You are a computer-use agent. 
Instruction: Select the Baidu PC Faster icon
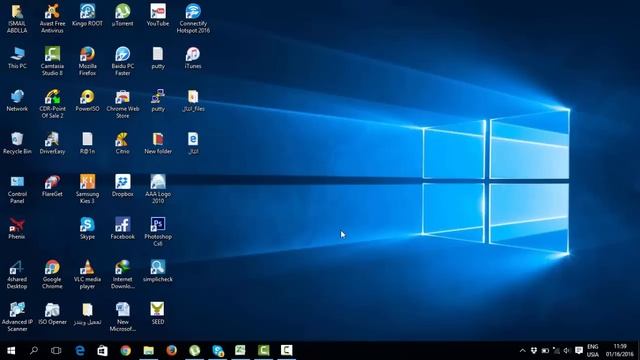[x=122, y=61]
